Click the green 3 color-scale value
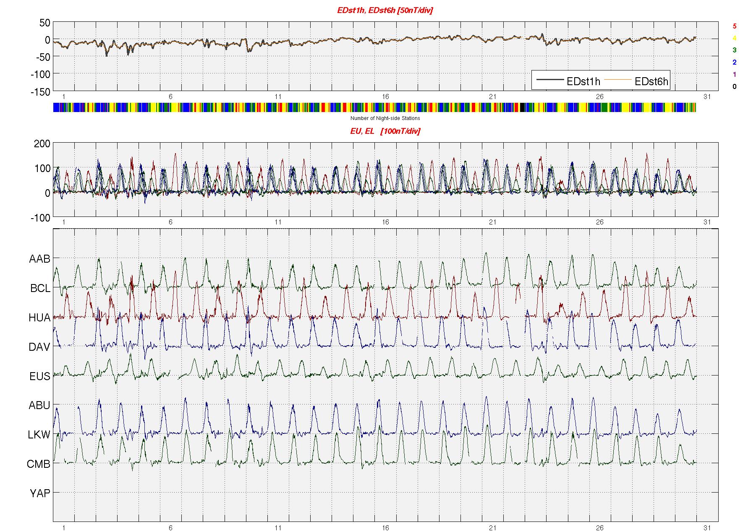 click(x=734, y=50)
